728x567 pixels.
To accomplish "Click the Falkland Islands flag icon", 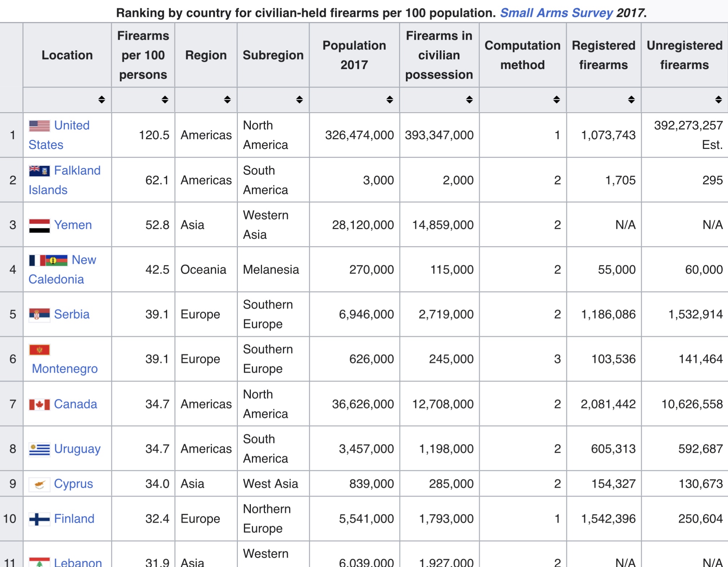I will point(39,171).
